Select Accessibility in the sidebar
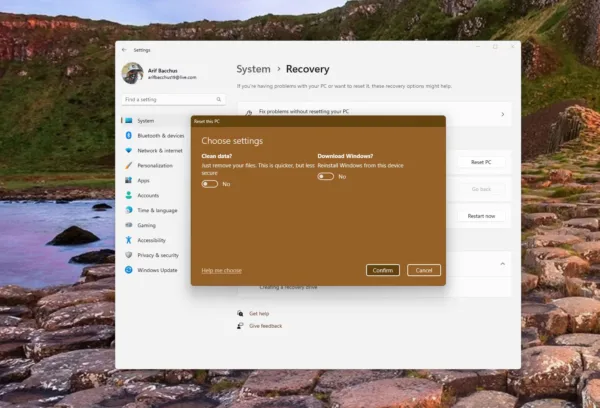 point(152,240)
